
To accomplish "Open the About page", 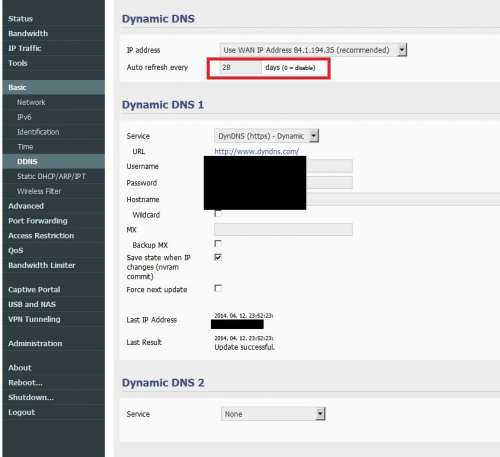I will [x=20, y=368].
